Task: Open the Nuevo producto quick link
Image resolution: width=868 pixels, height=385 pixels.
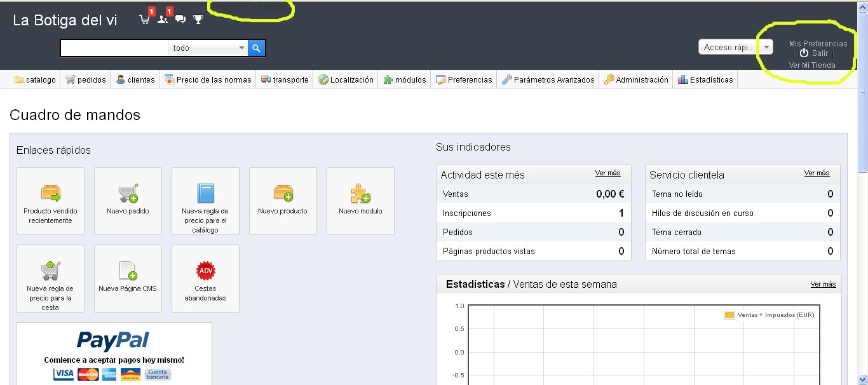Action: (x=283, y=201)
